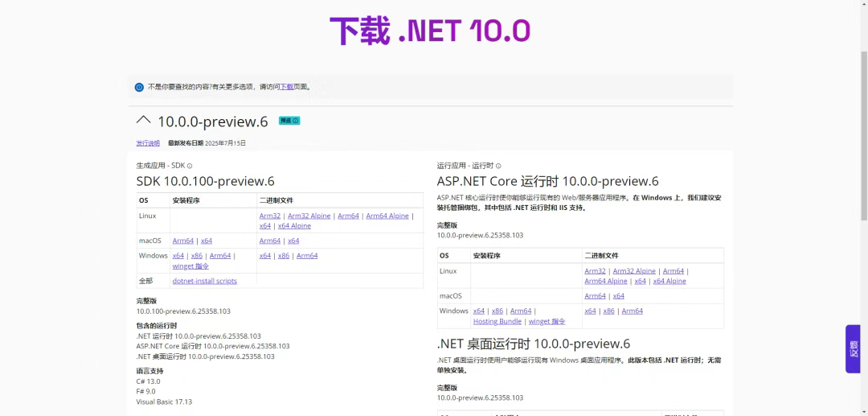Open the purple 反馈 feedback side button
The height and width of the screenshot is (416, 868).
coord(854,348)
